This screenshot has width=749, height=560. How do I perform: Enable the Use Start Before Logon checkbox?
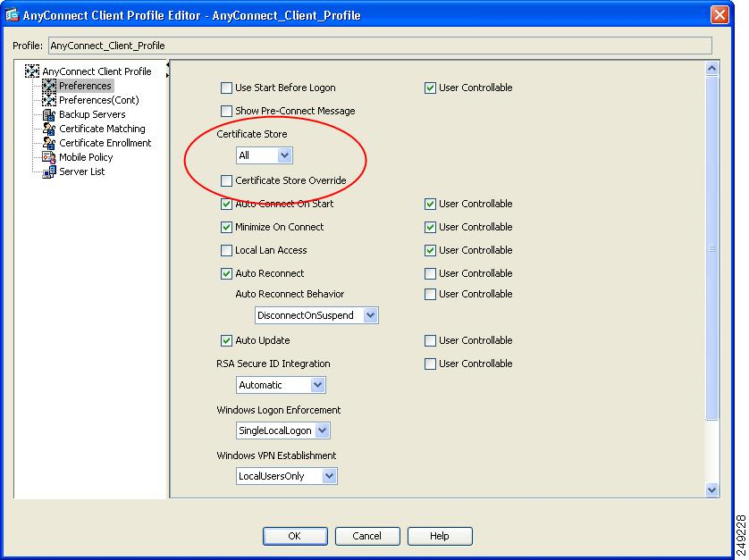click(226, 88)
